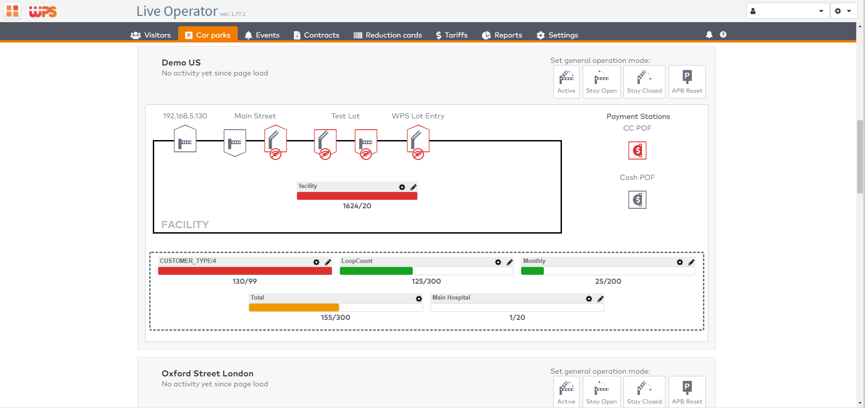Expand the user account dropdown
868x408 pixels.
(788, 11)
